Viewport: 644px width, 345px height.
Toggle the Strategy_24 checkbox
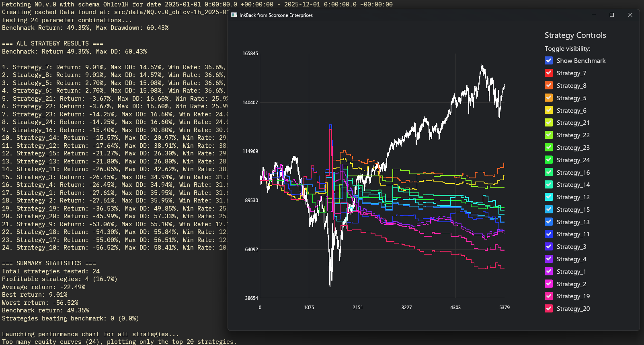pyautogui.click(x=549, y=160)
